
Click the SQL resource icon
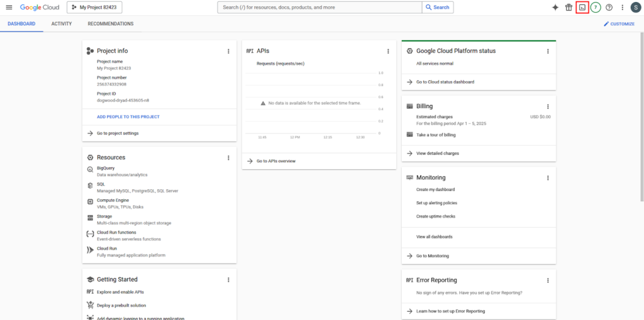tap(90, 185)
